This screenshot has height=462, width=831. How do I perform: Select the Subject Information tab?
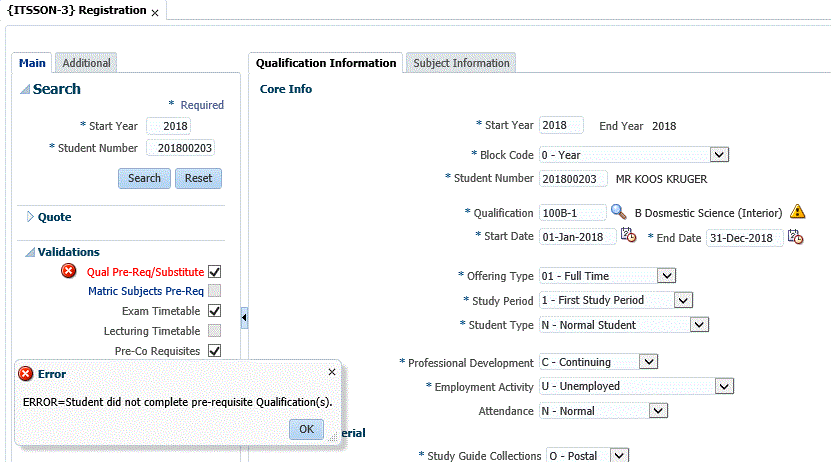click(x=461, y=63)
